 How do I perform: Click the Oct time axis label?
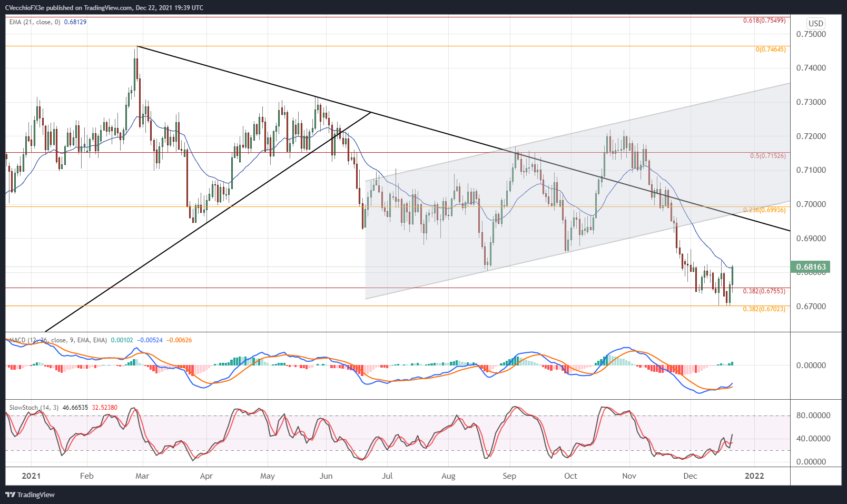(570, 476)
